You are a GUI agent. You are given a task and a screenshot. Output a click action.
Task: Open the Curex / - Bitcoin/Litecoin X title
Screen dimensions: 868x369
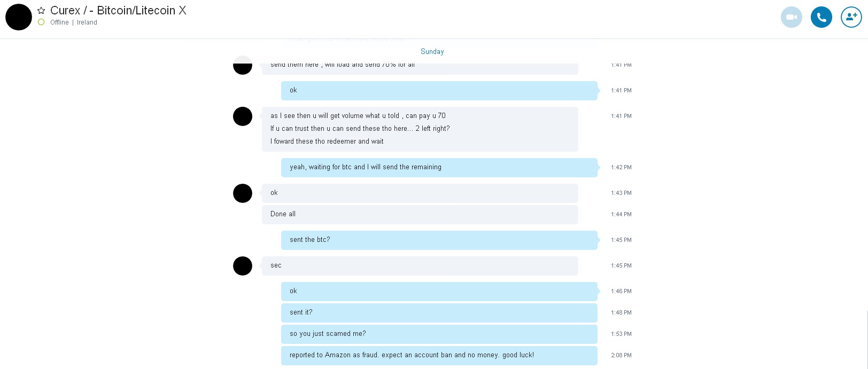(118, 11)
